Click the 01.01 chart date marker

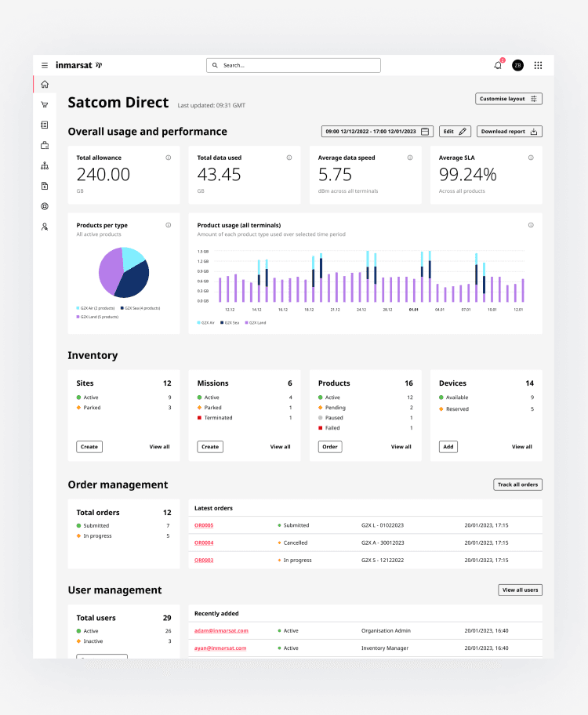[x=413, y=310]
